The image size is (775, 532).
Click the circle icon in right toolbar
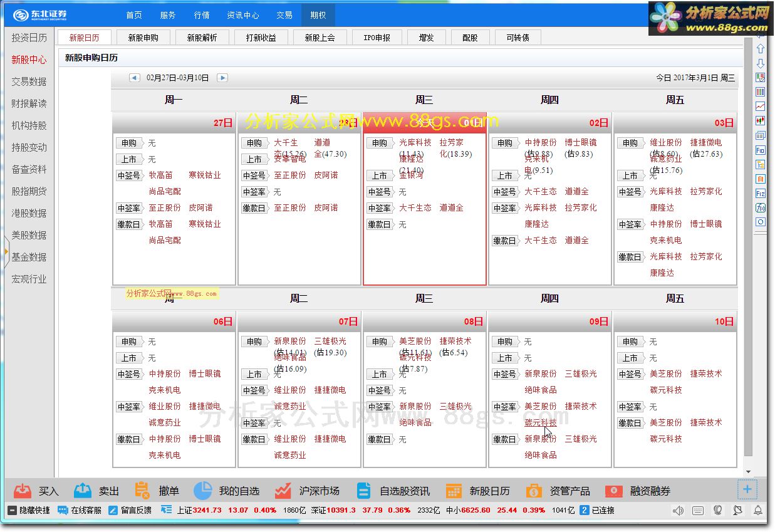[x=761, y=222]
